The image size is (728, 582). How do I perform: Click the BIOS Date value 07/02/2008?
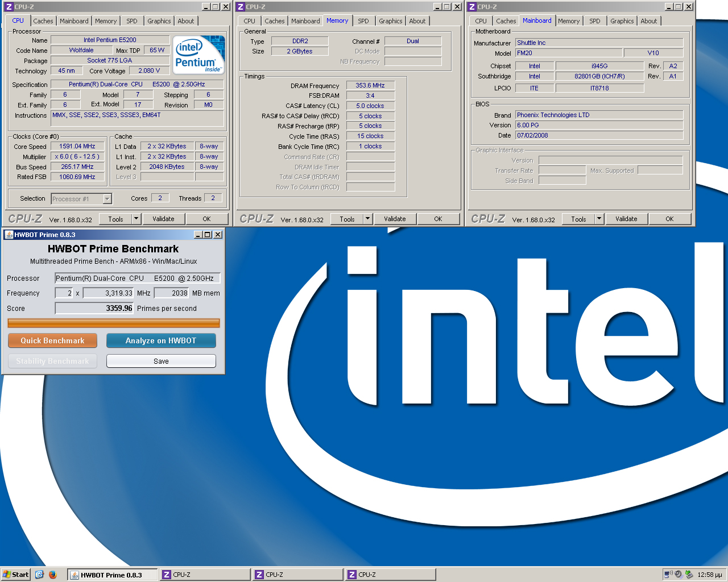tap(599, 135)
